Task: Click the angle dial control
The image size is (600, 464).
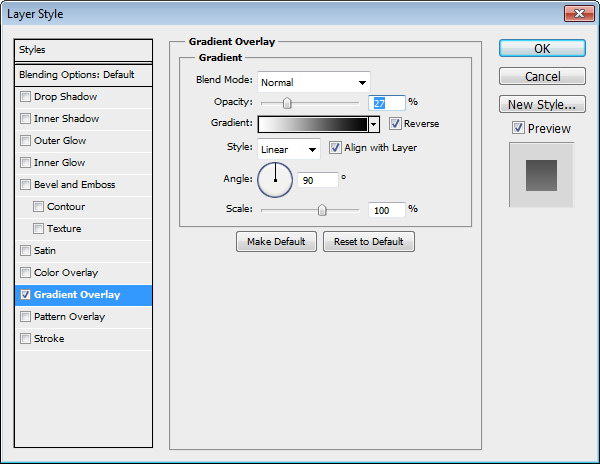Action: click(x=275, y=180)
